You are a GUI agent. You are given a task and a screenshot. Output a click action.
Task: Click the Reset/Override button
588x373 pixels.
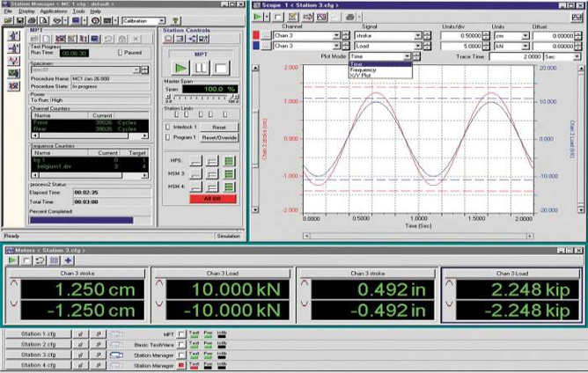pos(220,137)
